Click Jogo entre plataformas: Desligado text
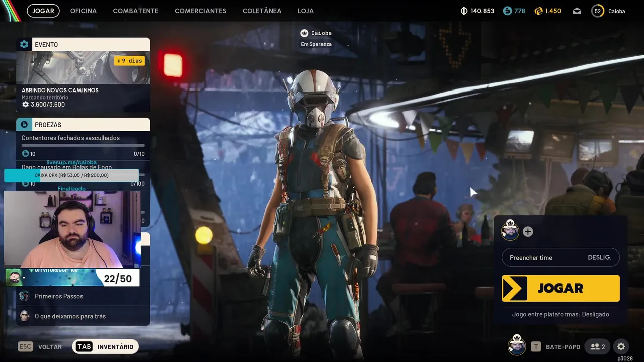644x362 pixels. 560,314
